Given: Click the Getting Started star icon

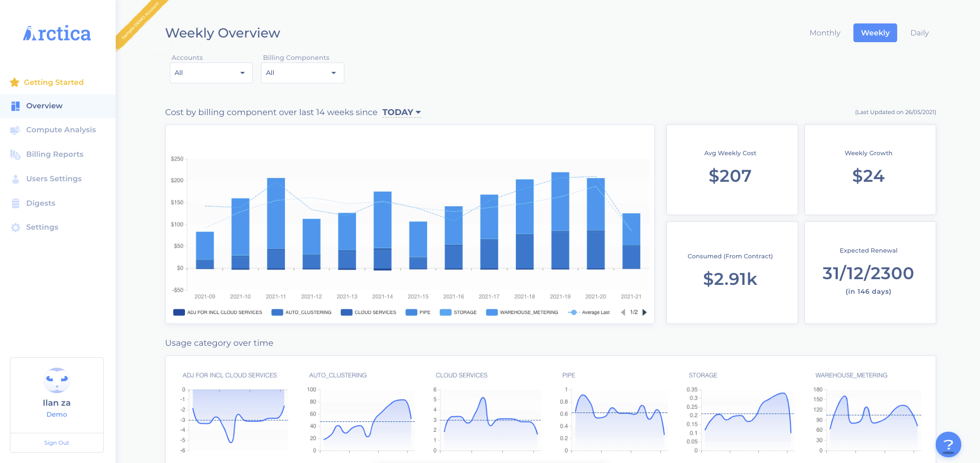Looking at the screenshot, I should (15, 82).
